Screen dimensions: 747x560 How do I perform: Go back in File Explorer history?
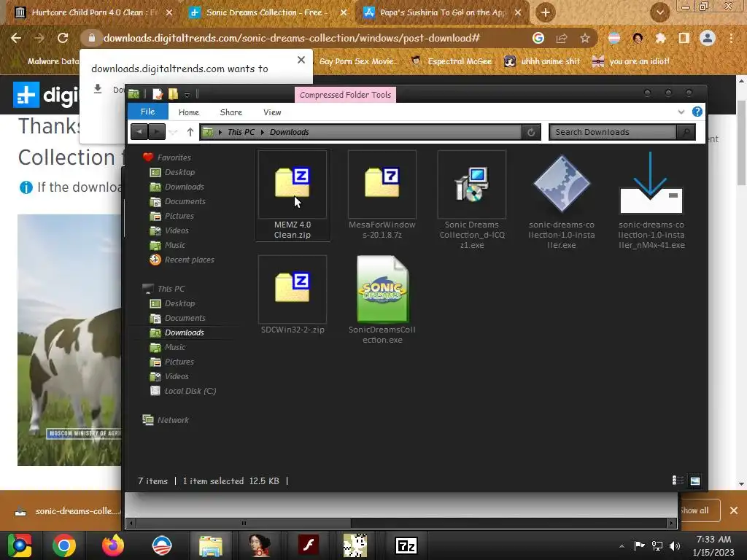pyautogui.click(x=139, y=132)
